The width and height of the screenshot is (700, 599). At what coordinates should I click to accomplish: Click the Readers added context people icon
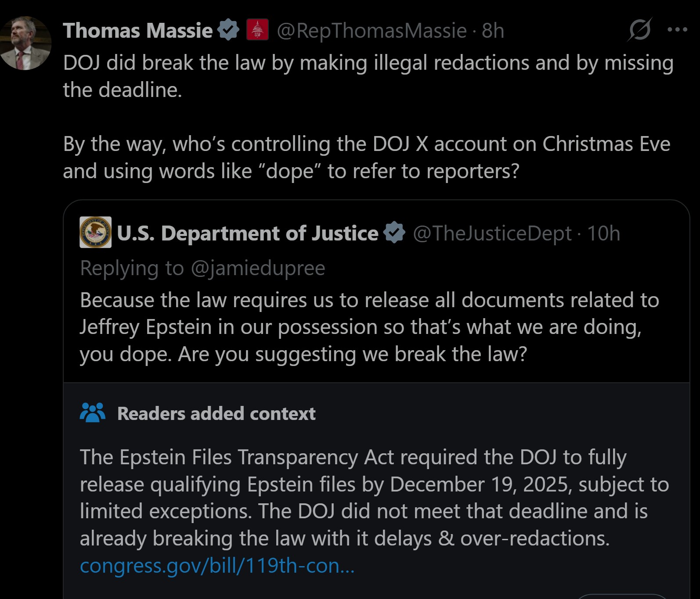coord(93,413)
